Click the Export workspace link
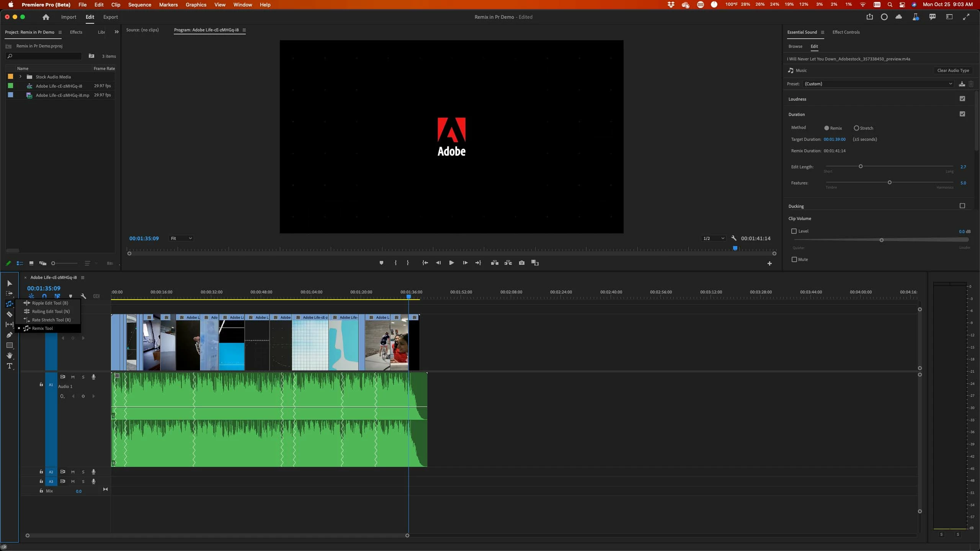This screenshot has width=980, height=551. point(110,17)
